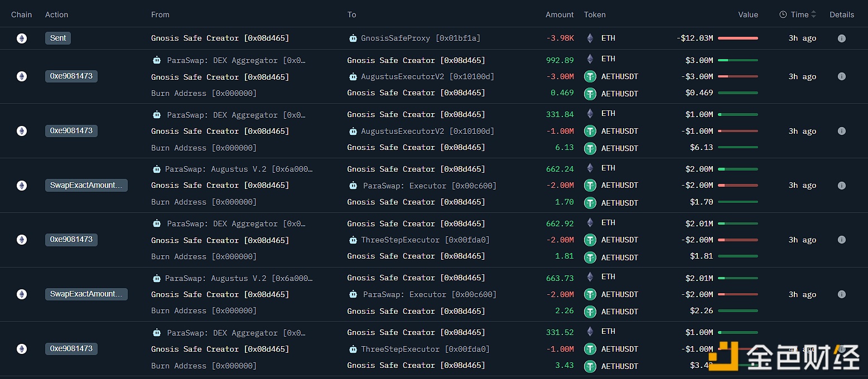Click ETH token icon beside the -3.98K amount
Image resolution: width=868 pixels, height=379 pixels.
pyautogui.click(x=590, y=38)
